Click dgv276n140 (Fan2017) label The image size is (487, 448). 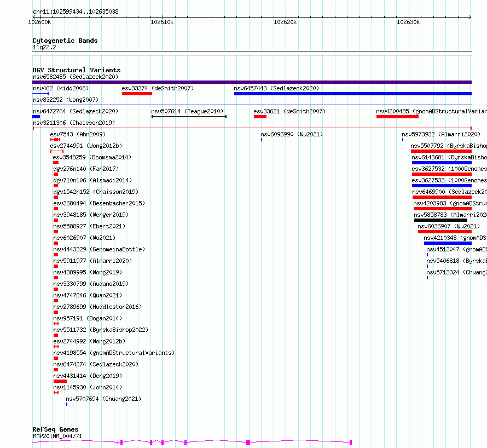tap(86, 169)
